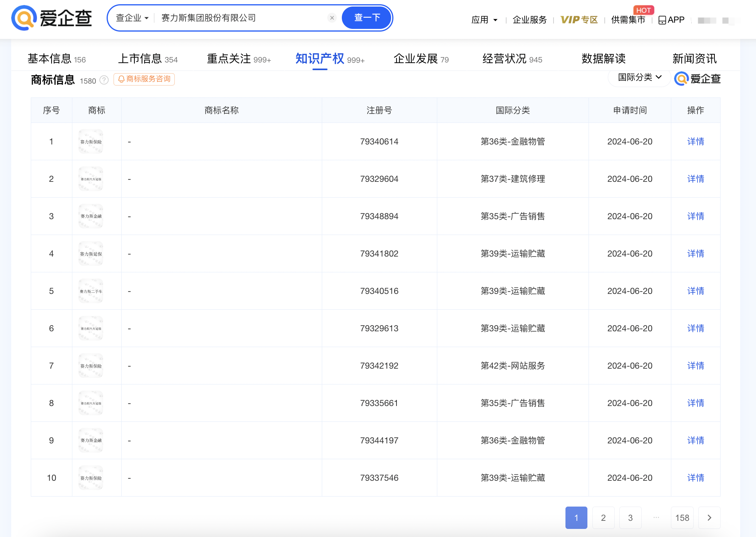Click the blurred user account area

click(716, 20)
